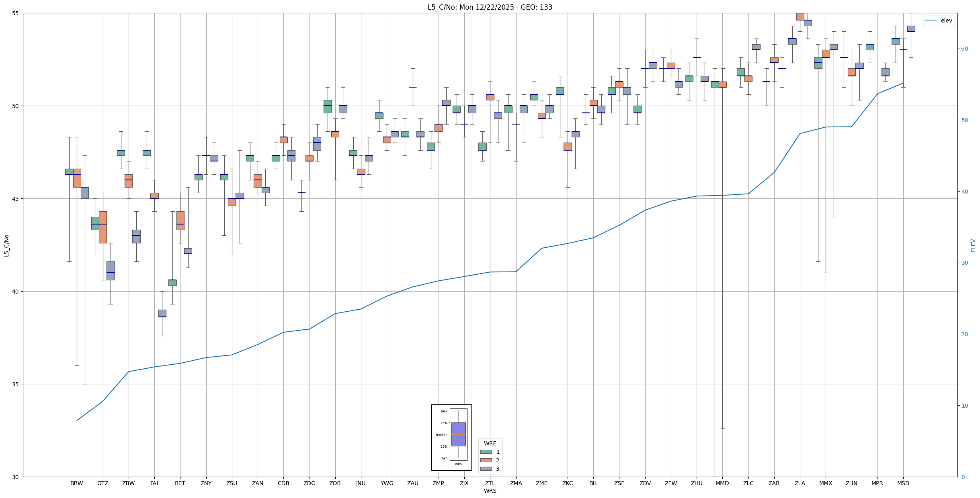This screenshot has width=980, height=498.
Task: Click the ZLA station tick label
Action: 800,483
